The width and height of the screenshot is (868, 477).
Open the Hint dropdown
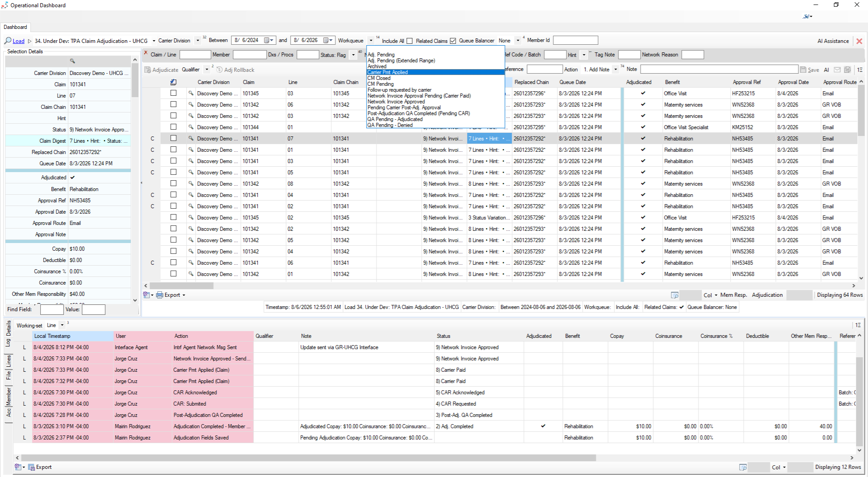[x=584, y=55]
